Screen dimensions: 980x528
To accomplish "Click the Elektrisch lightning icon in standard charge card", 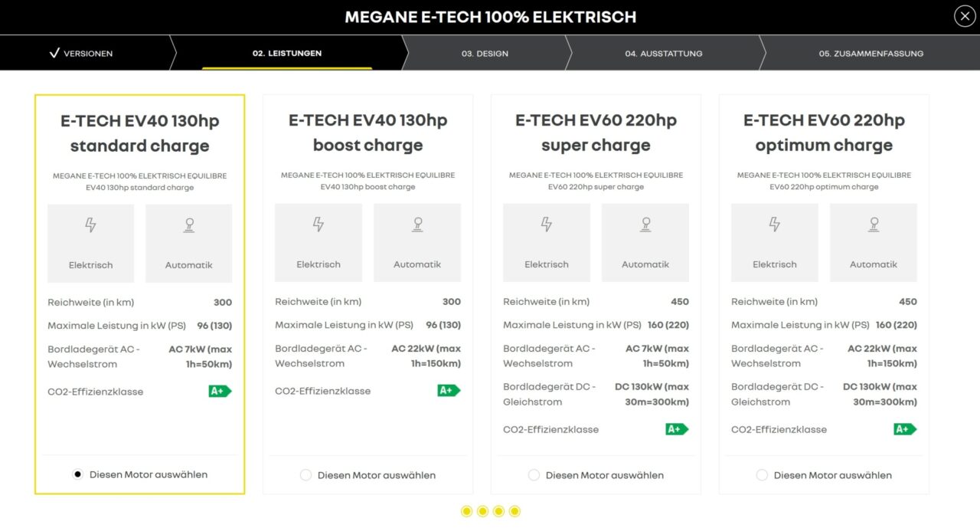I will (90, 225).
